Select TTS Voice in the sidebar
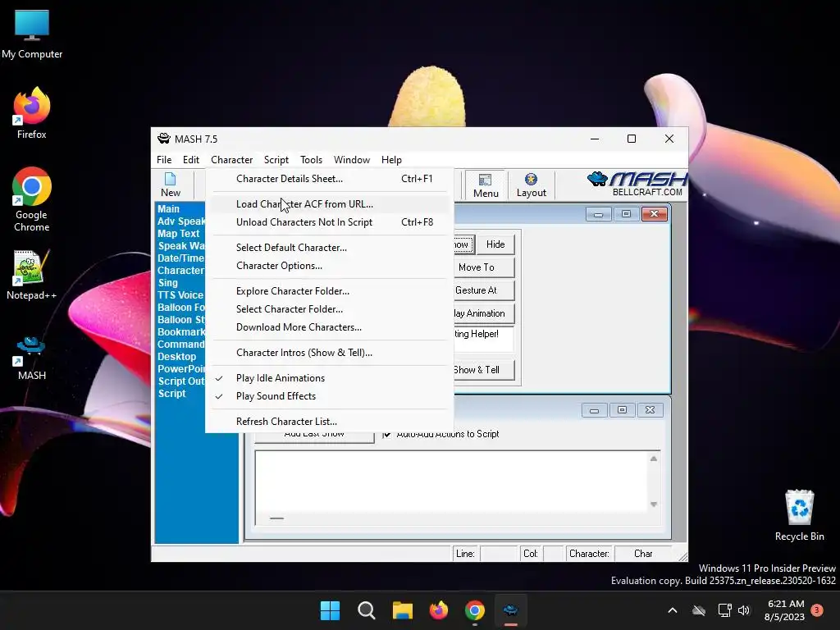This screenshot has width=840, height=630. [x=180, y=295]
